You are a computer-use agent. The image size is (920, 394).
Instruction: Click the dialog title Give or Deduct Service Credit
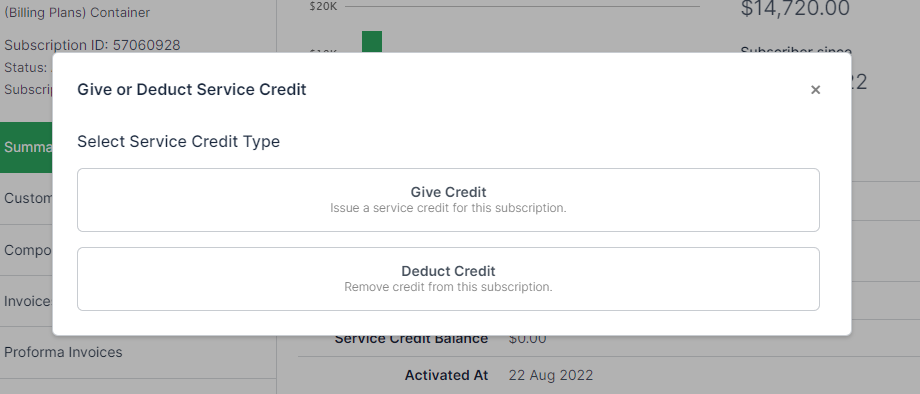pos(192,90)
